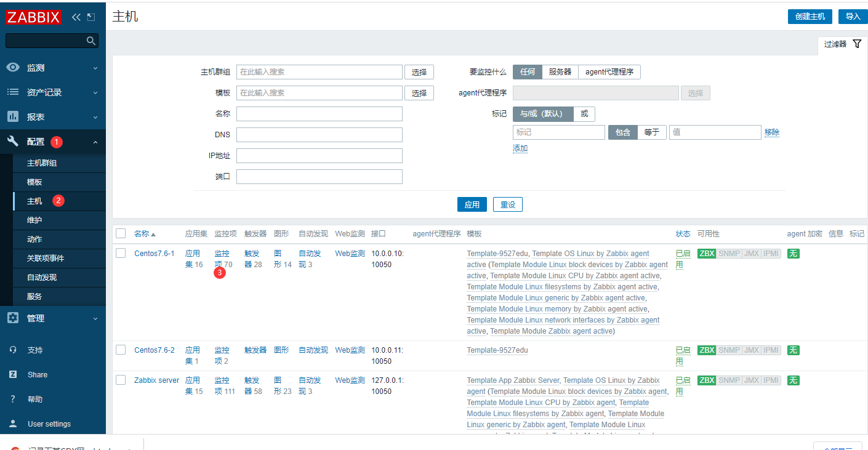Image resolution: width=868 pixels, height=450 pixels.
Task: Select 任何 monitoring option
Action: point(528,72)
